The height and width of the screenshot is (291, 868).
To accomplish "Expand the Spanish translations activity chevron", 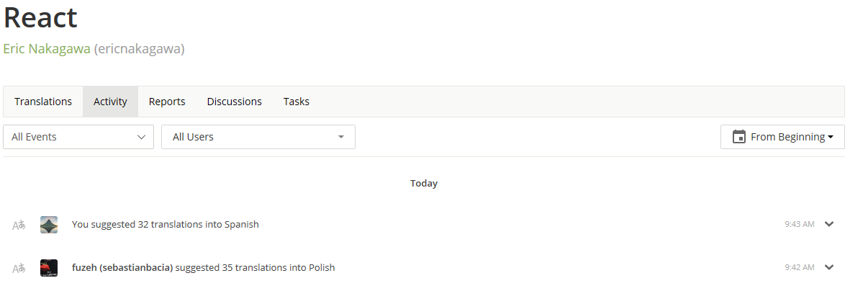I will [x=829, y=224].
